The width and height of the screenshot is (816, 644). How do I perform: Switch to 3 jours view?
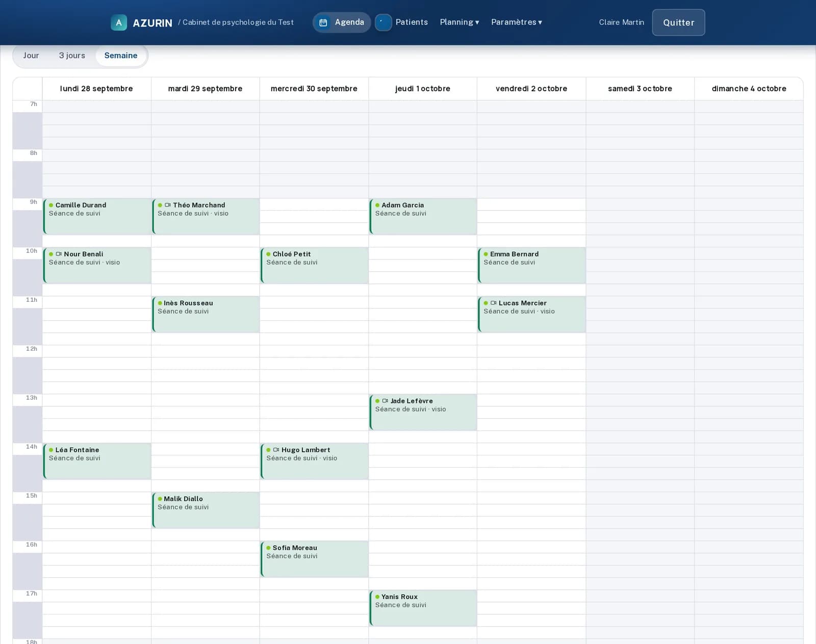(x=72, y=56)
